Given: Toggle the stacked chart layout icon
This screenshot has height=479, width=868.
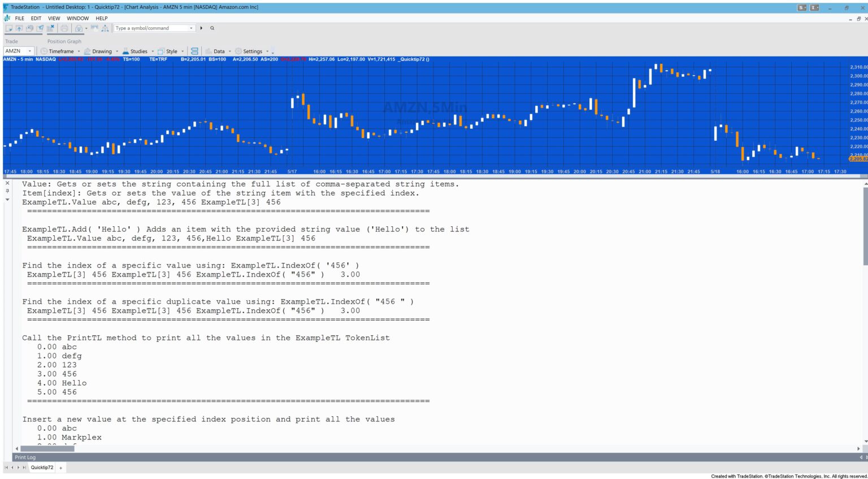Looking at the screenshot, I should click(x=193, y=51).
